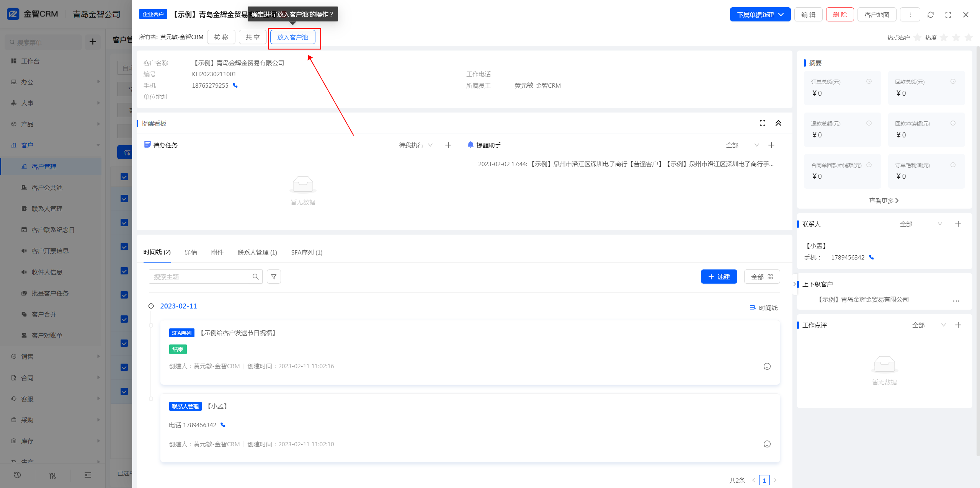
Task: Click the 搜索主题 input field
Action: coord(199,277)
